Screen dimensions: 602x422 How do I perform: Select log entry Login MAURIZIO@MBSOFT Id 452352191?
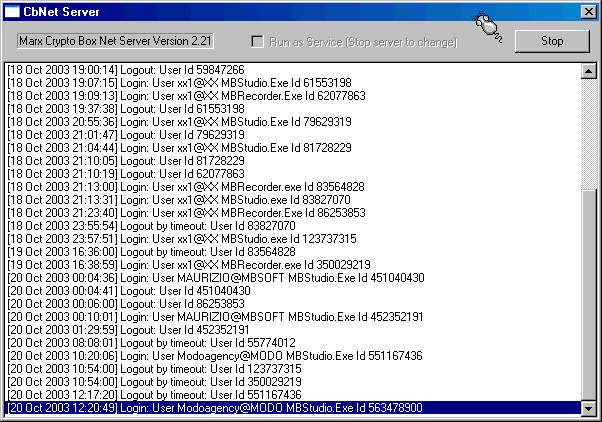click(x=294, y=317)
